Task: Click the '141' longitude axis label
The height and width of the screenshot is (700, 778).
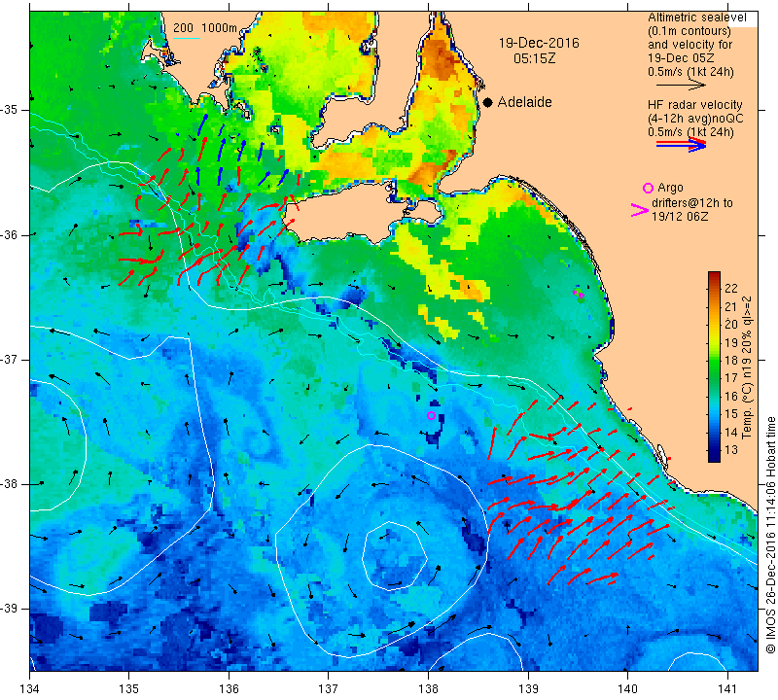Action: 727,688
